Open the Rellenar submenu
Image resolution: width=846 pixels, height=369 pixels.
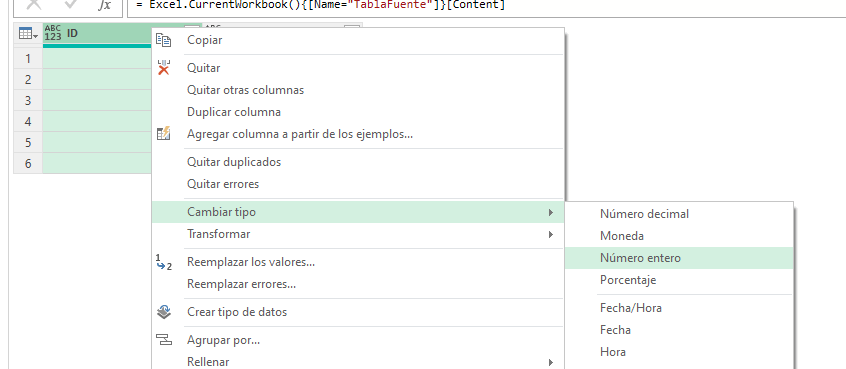(358, 361)
